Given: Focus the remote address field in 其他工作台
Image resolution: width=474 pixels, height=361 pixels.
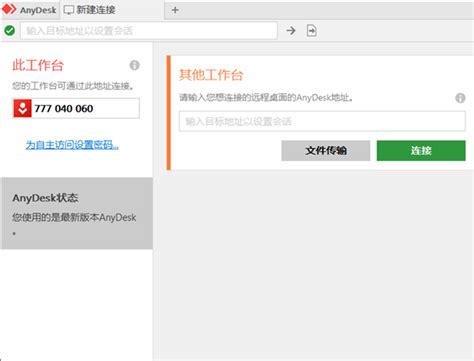Looking at the screenshot, I should point(322,121).
